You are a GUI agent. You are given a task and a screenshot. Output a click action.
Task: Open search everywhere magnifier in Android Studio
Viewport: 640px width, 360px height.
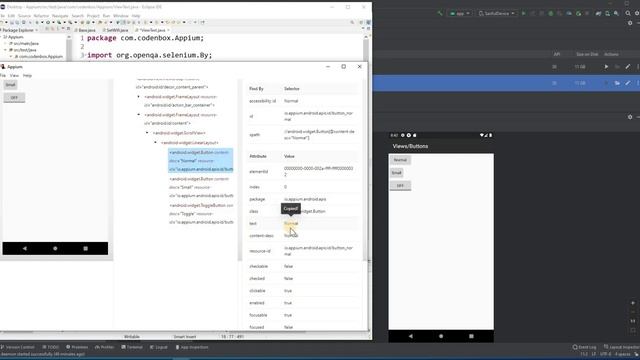pyautogui.click(x=628, y=13)
